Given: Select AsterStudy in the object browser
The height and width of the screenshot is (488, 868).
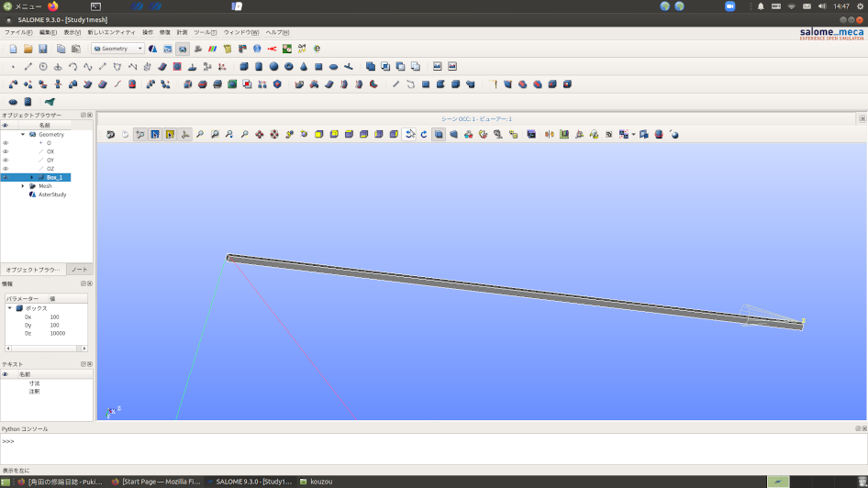Looking at the screenshot, I should (x=52, y=194).
